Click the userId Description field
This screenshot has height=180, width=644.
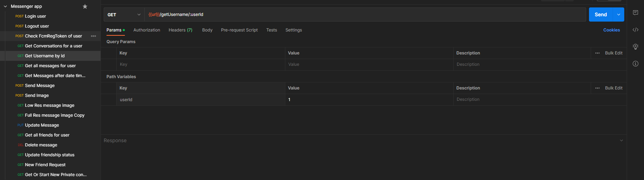tap(540, 100)
